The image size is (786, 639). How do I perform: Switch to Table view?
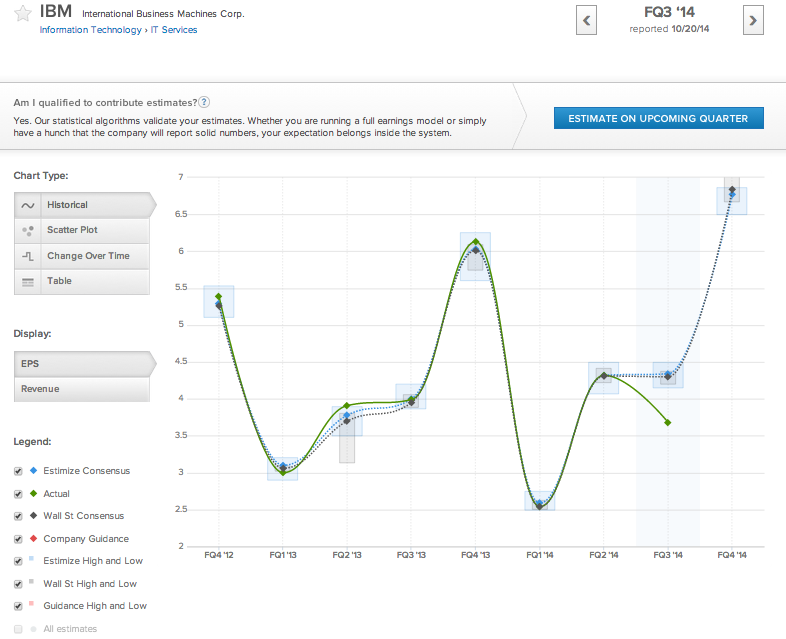click(x=82, y=281)
